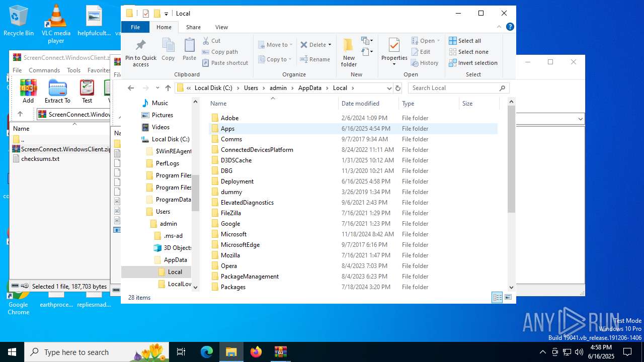
Task: Open Move to dropdown
Action: point(275,45)
